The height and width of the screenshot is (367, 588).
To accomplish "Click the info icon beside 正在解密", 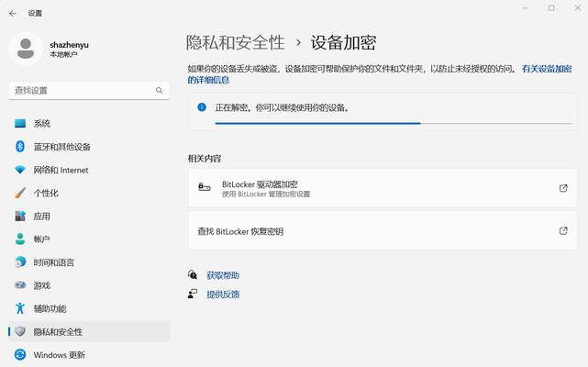I will click(202, 107).
